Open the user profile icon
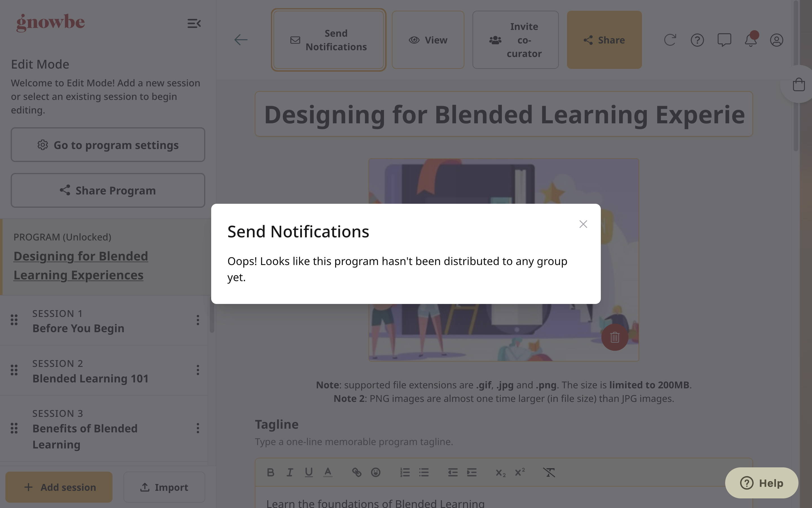 pyautogui.click(x=776, y=40)
